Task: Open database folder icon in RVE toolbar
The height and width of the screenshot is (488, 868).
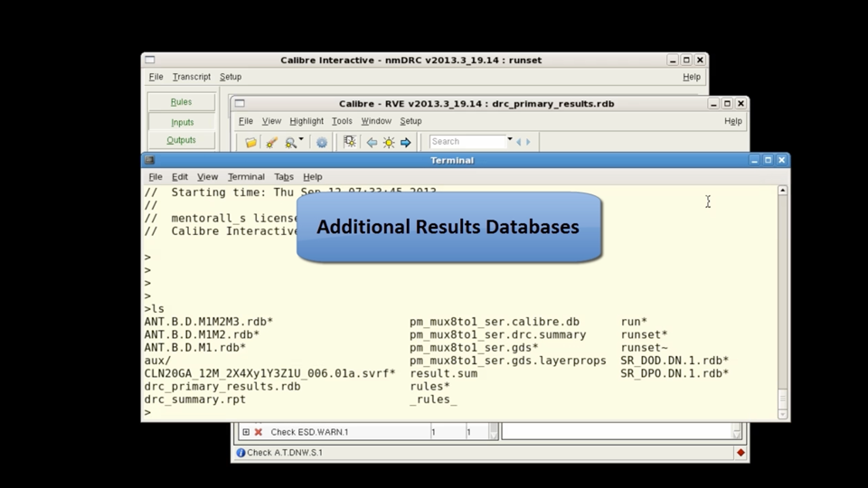Action: [x=250, y=142]
